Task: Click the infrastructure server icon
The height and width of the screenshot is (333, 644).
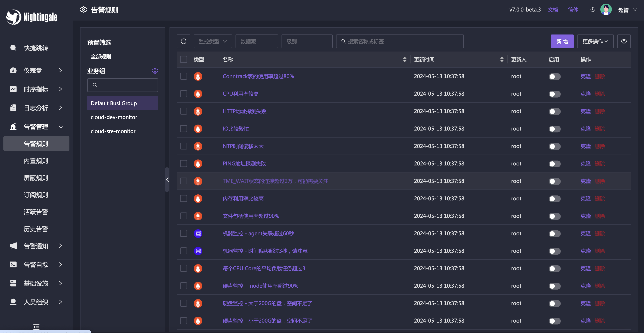Action: 13,283
